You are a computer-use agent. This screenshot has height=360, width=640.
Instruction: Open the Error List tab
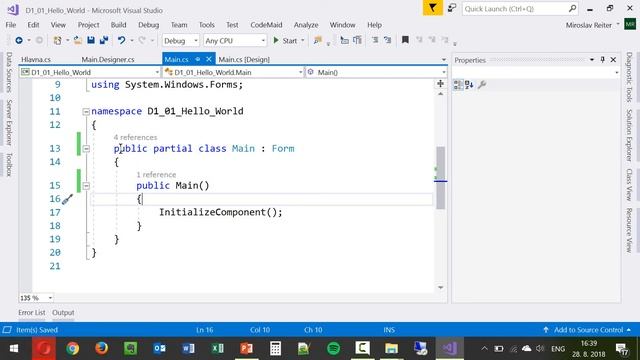click(x=31, y=313)
